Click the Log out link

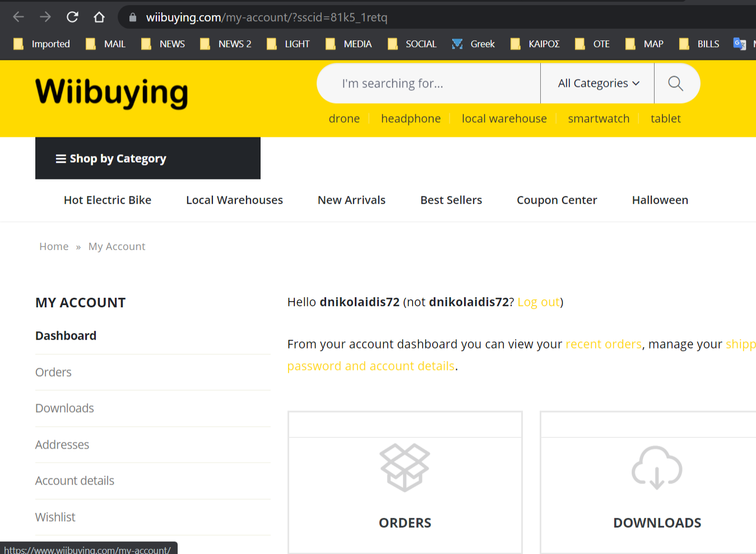(538, 302)
